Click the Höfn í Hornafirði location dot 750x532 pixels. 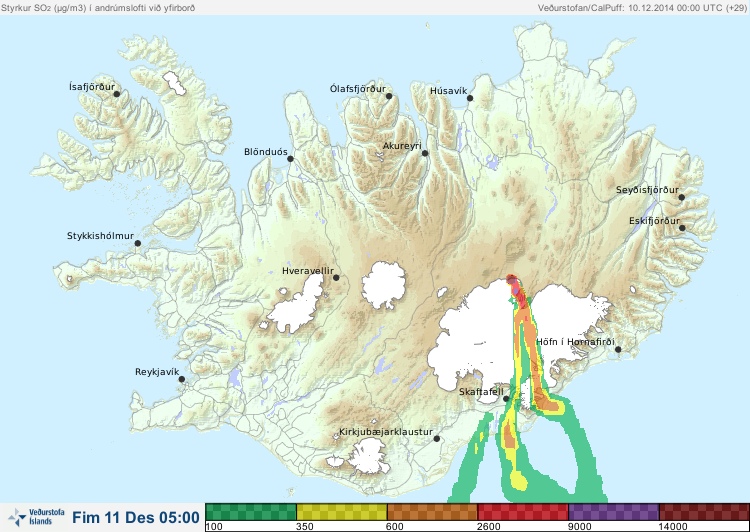[x=618, y=350]
